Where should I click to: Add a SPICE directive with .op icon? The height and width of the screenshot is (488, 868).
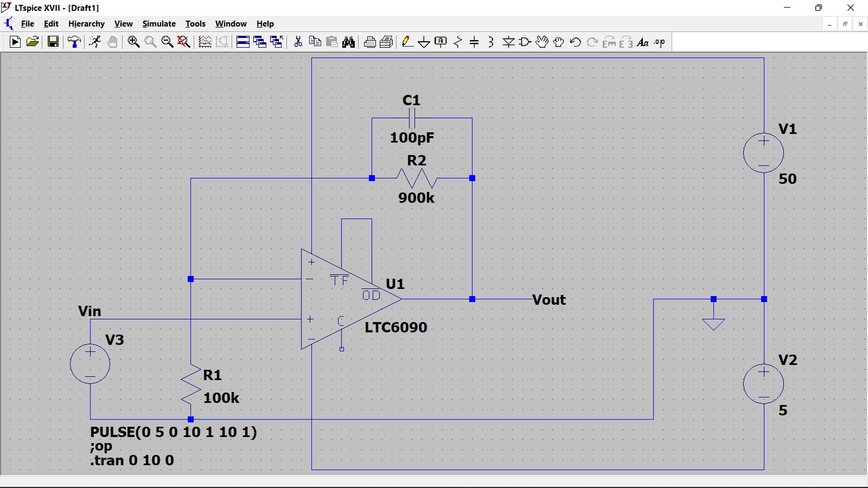click(660, 42)
